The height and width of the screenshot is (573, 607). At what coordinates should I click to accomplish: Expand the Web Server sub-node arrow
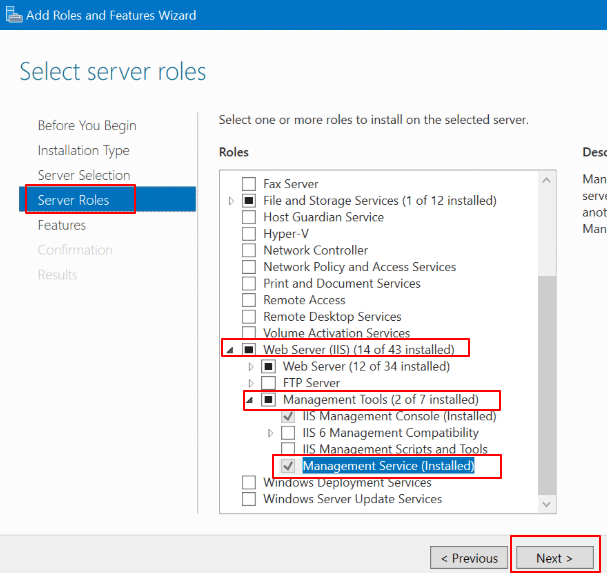tap(251, 367)
